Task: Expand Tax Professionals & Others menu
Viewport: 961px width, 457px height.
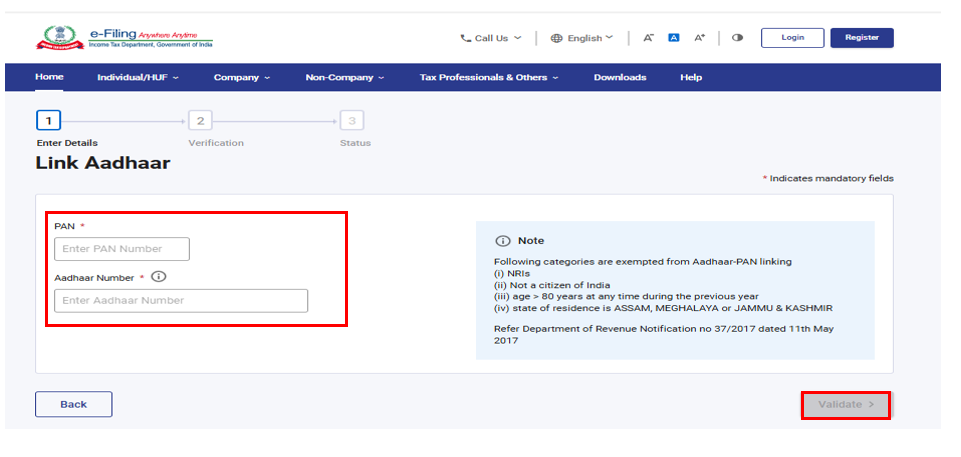Action: click(489, 77)
